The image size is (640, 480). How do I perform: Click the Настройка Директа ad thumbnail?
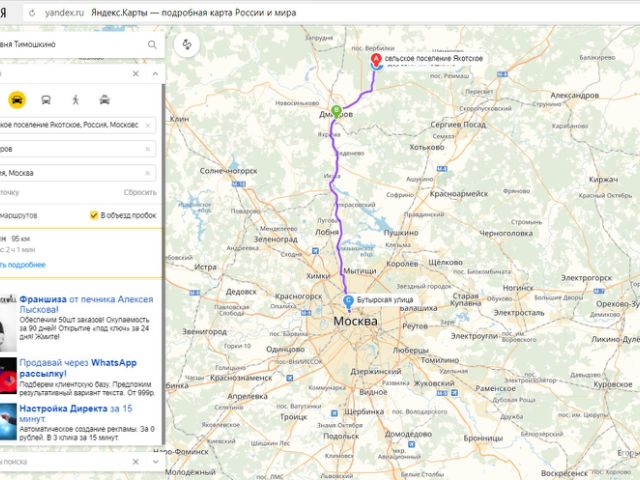(8, 422)
